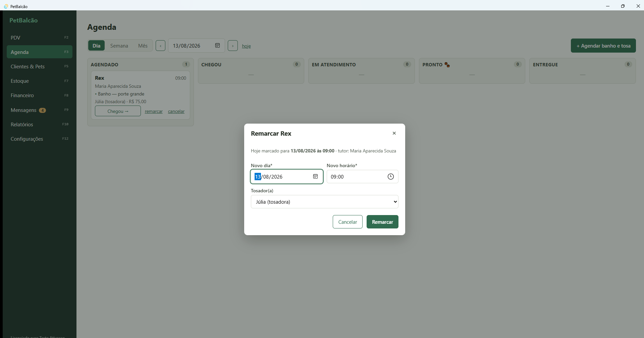Screen dimensions: 644x338
Task: Open Clientes & Pets section
Action: click(40, 66)
